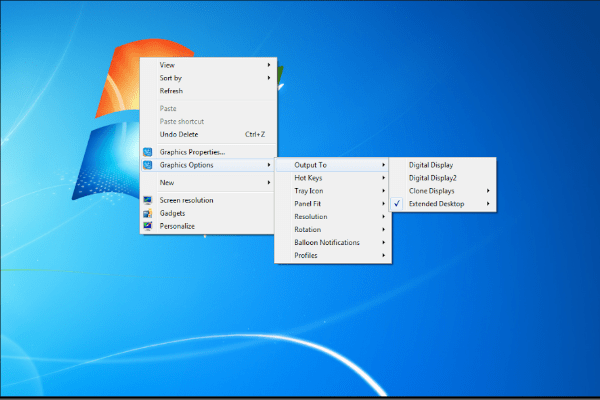Click the Graphics Properties icon
Viewport: 600px width, 400px height.
[x=147, y=152]
